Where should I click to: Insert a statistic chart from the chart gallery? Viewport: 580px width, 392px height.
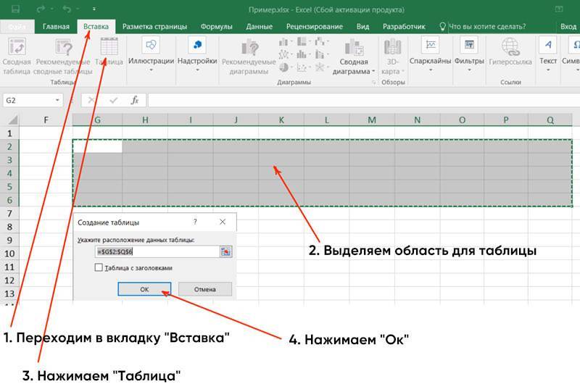pos(302,55)
